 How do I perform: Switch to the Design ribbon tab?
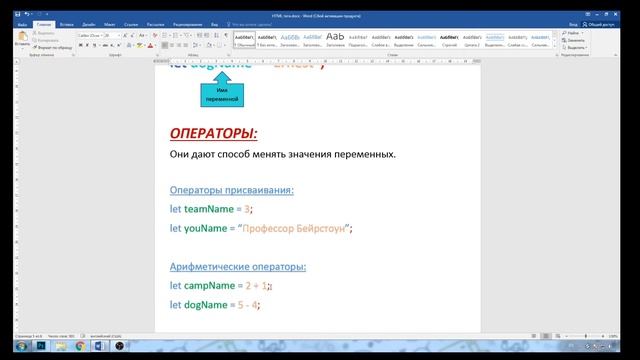(x=89, y=24)
